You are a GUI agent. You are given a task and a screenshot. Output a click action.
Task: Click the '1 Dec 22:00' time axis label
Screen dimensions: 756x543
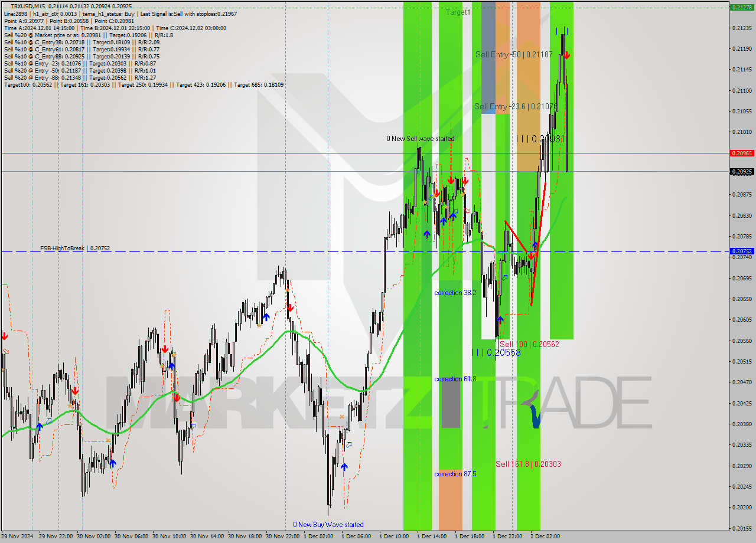click(507, 537)
